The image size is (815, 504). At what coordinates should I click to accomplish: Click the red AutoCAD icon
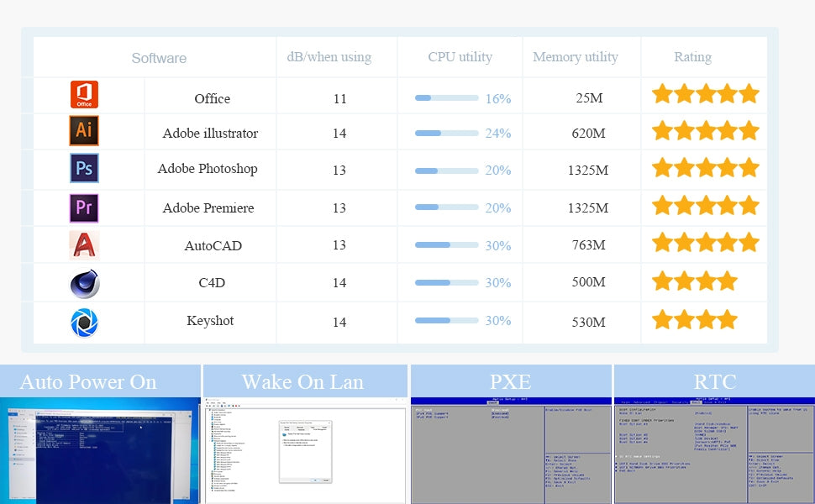(x=84, y=244)
